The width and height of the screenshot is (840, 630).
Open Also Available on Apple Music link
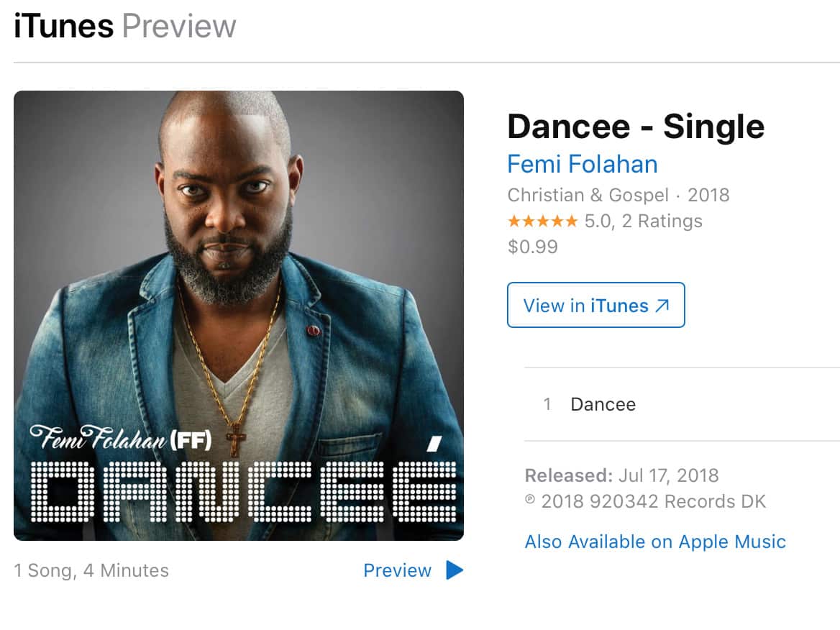(x=655, y=542)
